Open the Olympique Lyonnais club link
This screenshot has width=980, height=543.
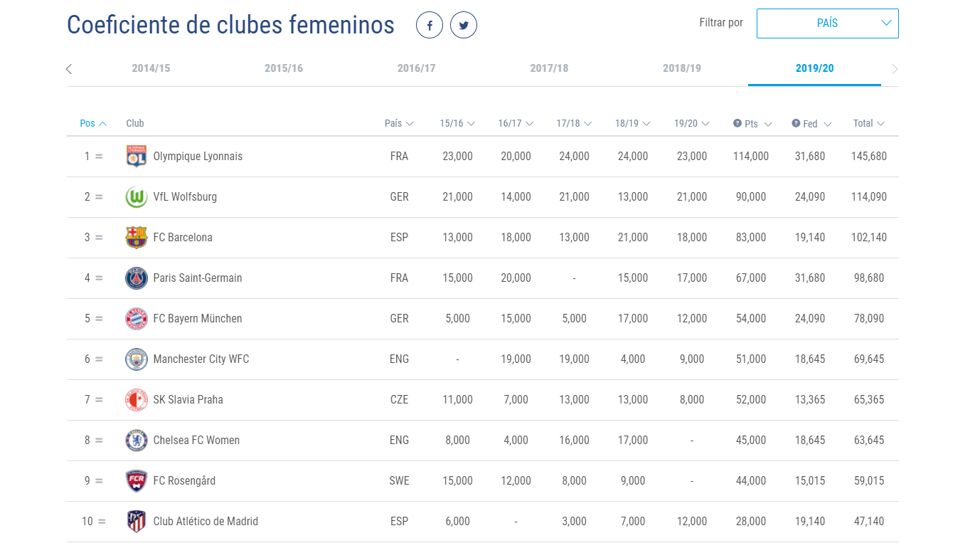[x=198, y=156]
